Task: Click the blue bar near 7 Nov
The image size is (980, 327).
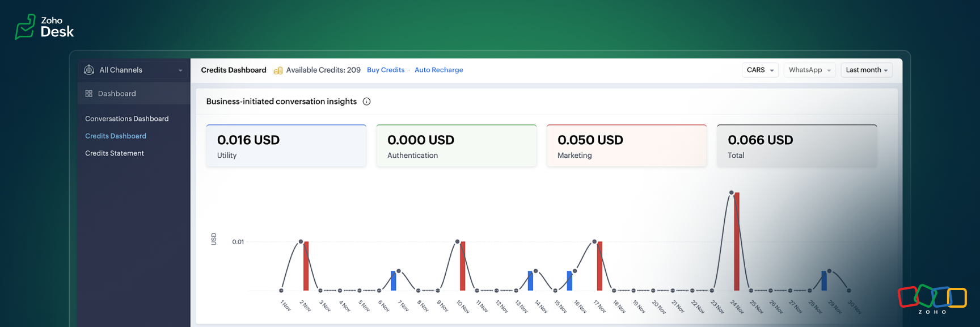Action: pos(394,281)
